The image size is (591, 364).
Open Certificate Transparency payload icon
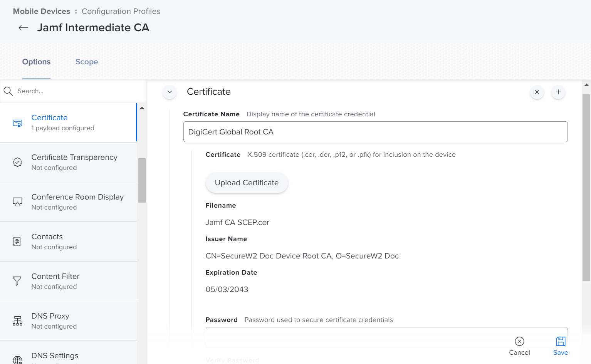click(17, 163)
